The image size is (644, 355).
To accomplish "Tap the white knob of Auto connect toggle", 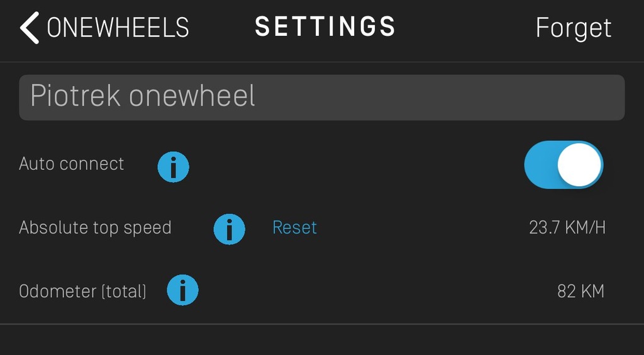I will coord(579,165).
